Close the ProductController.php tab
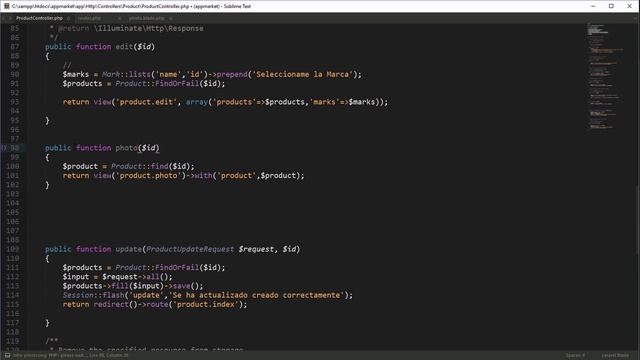The image size is (640, 360). click(x=69, y=18)
